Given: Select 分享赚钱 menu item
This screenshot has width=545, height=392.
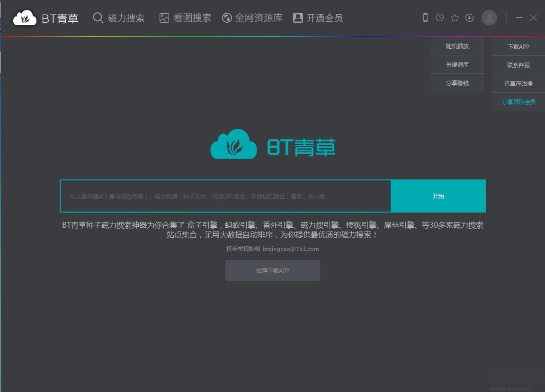Looking at the screenshot, I should click(457, 83).
